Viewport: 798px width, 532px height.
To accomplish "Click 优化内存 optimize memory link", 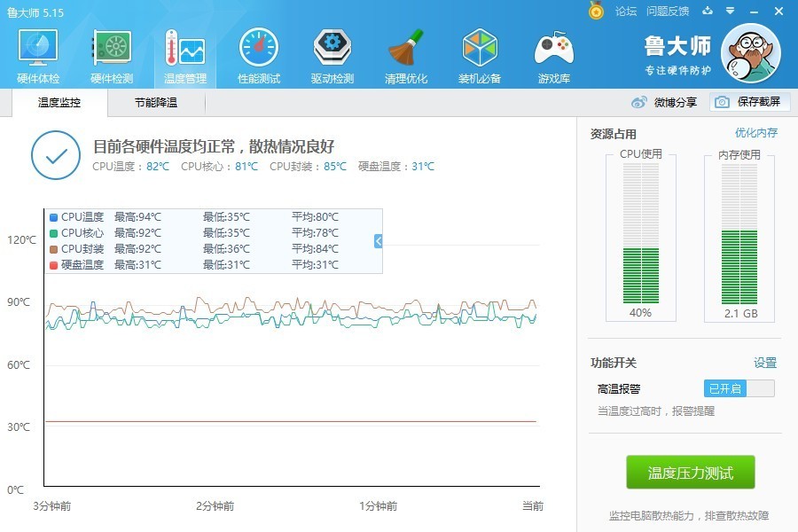I will pyautogui.click(x=755, y=133).
